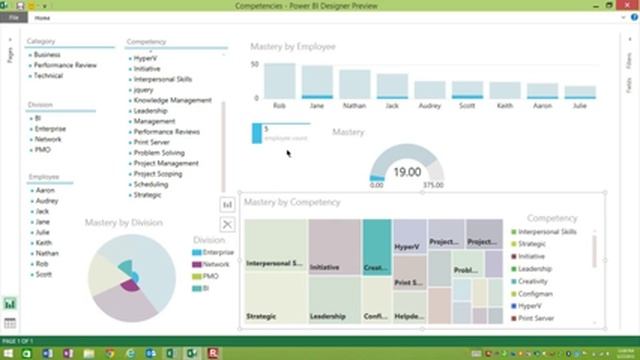Open Word from the taskbar

[x=47, y=353]
